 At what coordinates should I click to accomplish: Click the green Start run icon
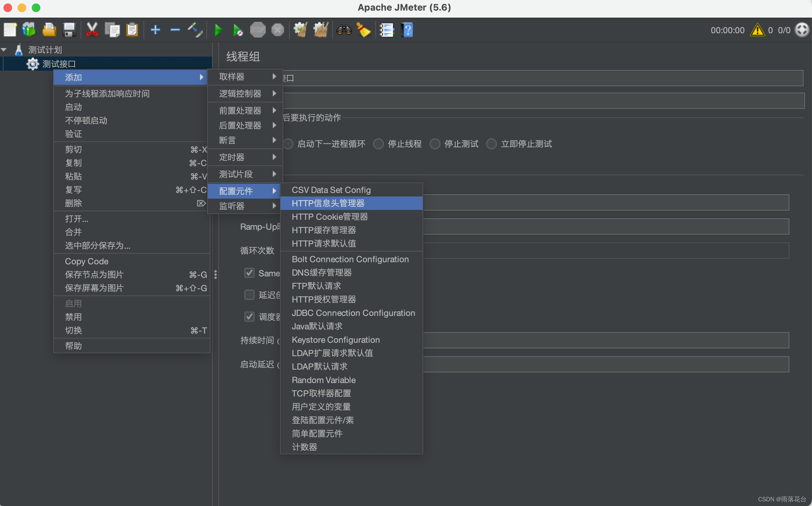click(x=218, y=30)
